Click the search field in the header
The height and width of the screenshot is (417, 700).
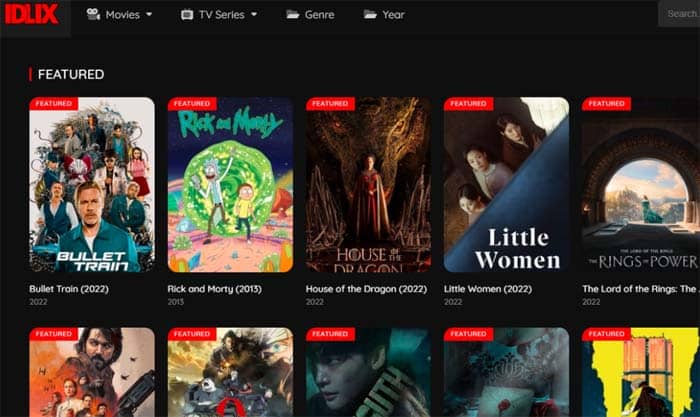click(x=680, y=15)
